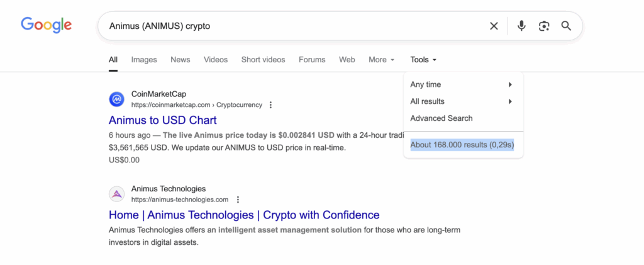Collapse the Tools dropdown
Viewport: 644px width, 265px height.
point(423,60)
